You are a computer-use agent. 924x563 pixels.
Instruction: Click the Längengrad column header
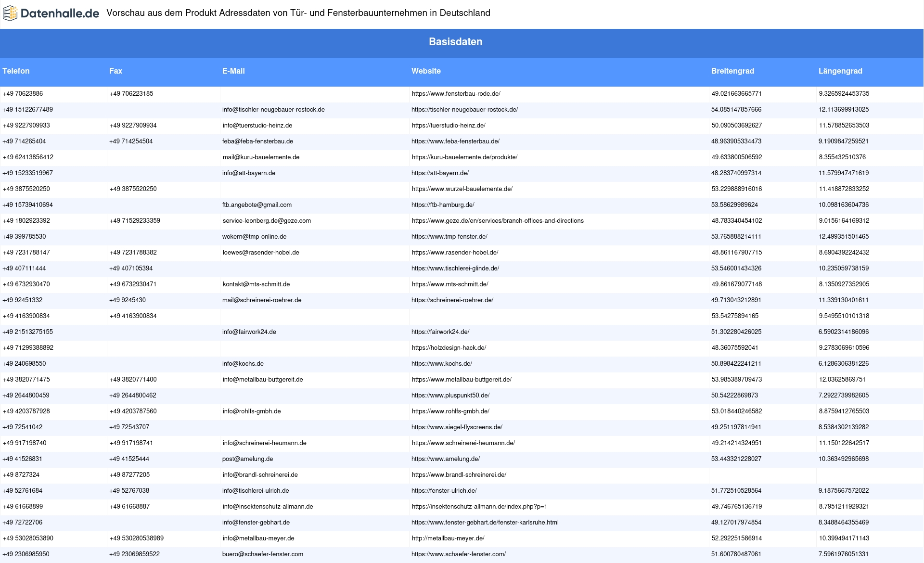[x=840, y=71]
